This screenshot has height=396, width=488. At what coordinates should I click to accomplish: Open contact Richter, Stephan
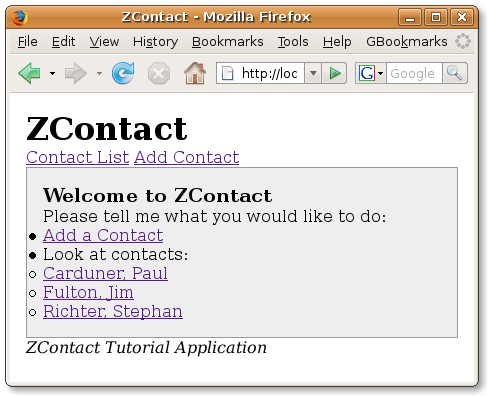point(113,311)
